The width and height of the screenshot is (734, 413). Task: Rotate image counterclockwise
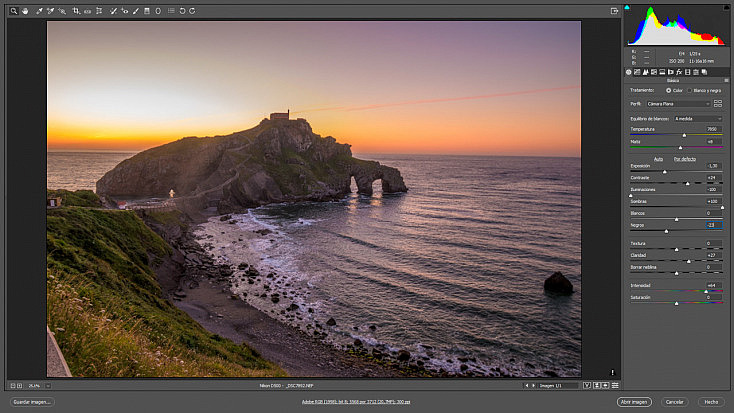183,11
